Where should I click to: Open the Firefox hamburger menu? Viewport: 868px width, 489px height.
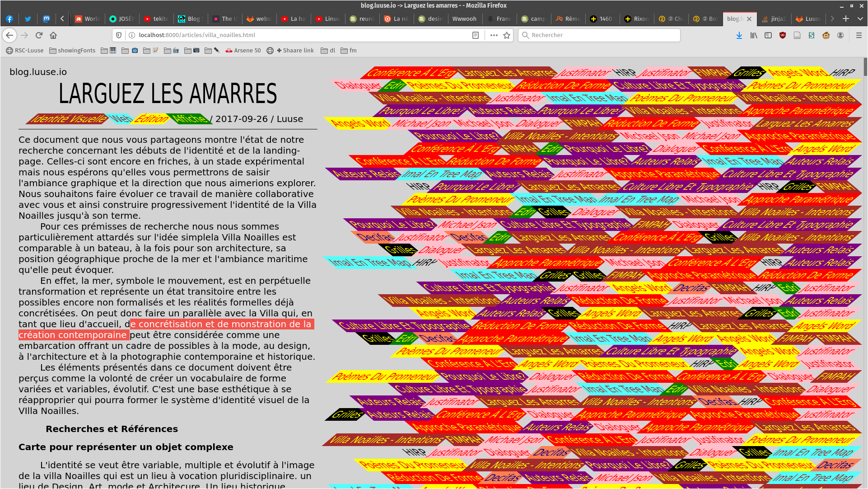tap(859, 35)
